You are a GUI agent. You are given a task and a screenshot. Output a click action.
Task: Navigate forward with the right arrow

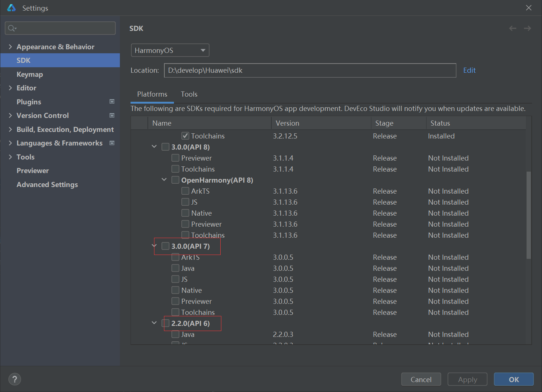(527, 28)
